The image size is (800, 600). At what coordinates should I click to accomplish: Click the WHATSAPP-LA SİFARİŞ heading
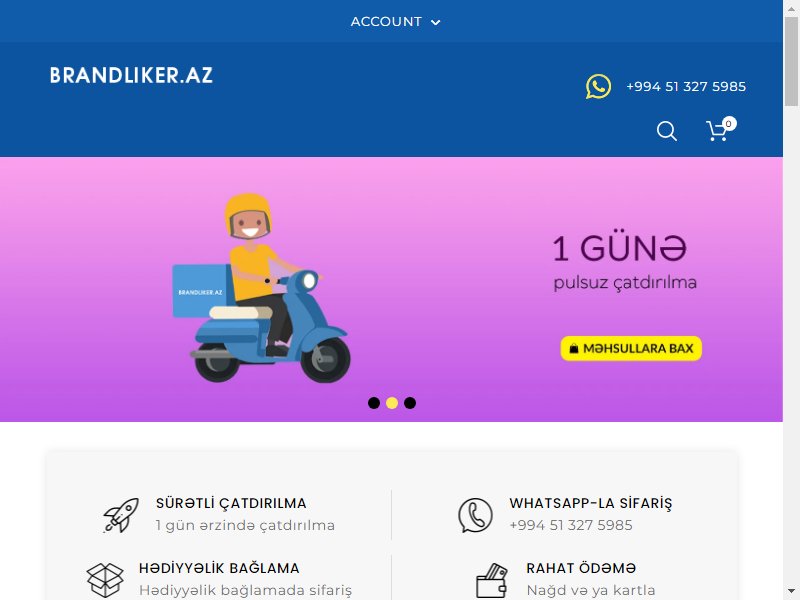tap(591, 504)
